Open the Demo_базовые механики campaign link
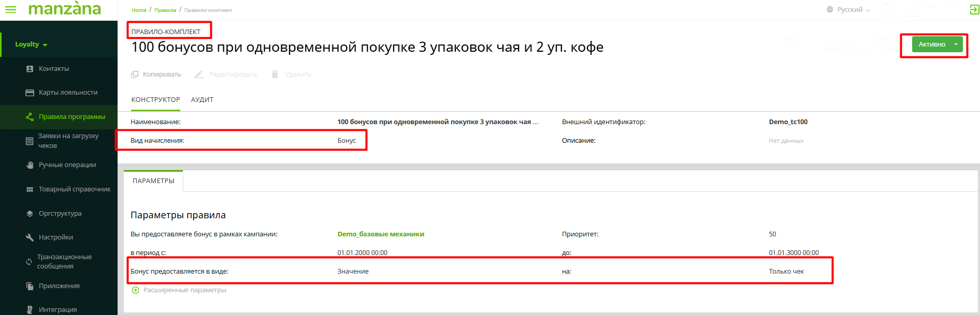980x315 pixels. (x=381, y=234)
